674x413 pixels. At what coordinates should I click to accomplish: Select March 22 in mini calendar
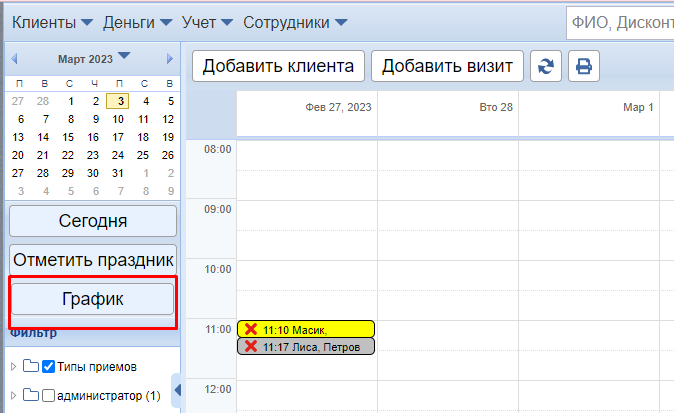tap(68, 155)
